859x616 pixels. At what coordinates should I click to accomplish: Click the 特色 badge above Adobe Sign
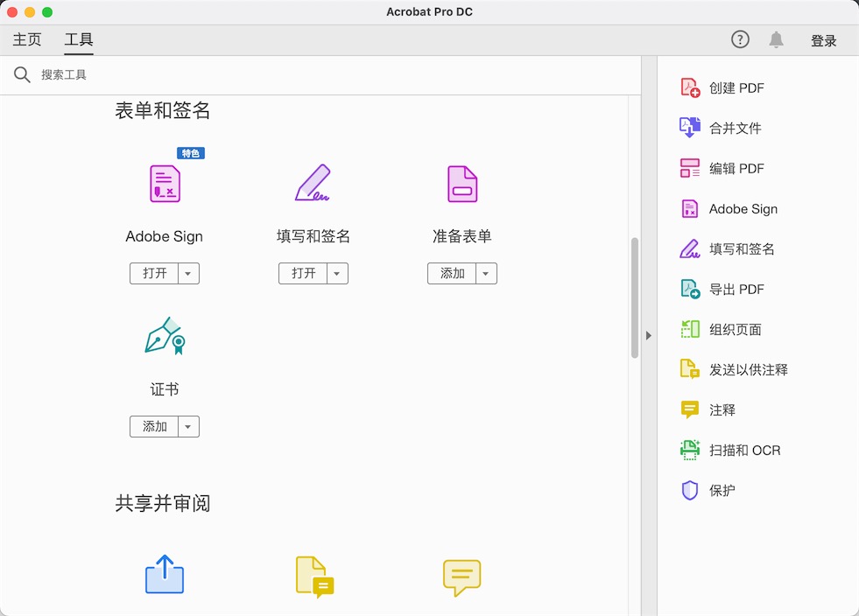point(191,153)
